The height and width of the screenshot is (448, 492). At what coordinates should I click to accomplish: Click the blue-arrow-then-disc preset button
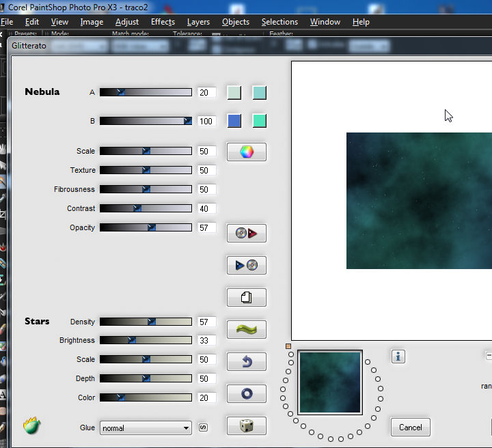click(x=247, y=265)
